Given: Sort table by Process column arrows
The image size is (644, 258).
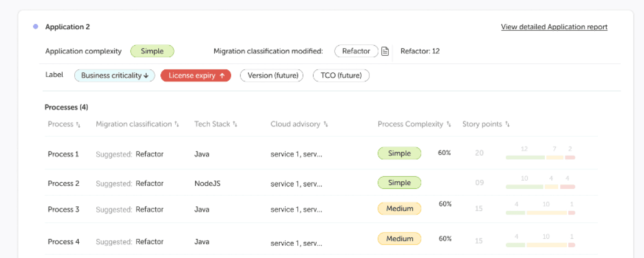Looking at the screenshot, I should click(78, 124).
